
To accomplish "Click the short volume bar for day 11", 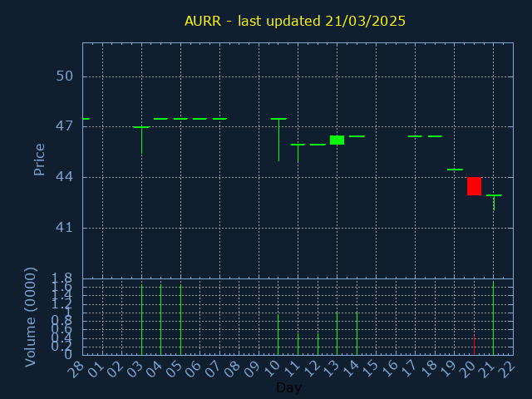I will coord(298,344).
